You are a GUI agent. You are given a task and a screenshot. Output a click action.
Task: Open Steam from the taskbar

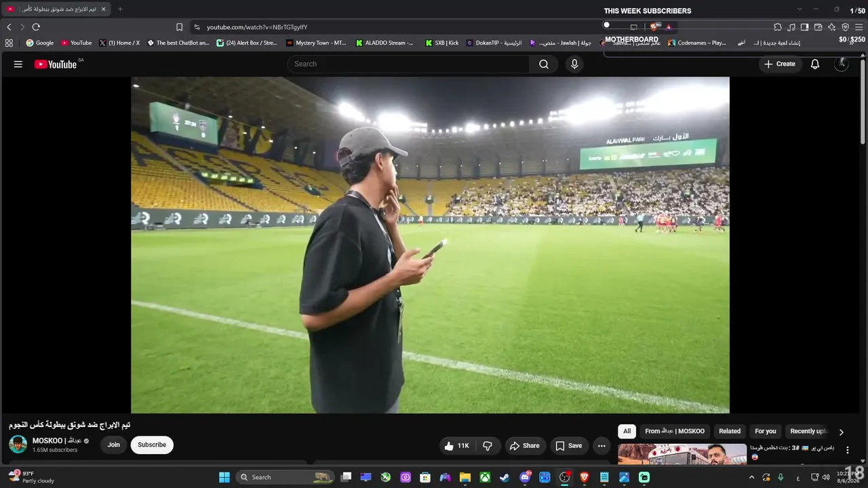pos(505,477)
